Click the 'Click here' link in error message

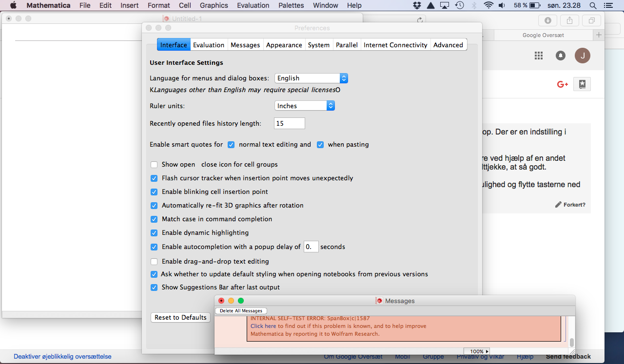click(263, 326)
